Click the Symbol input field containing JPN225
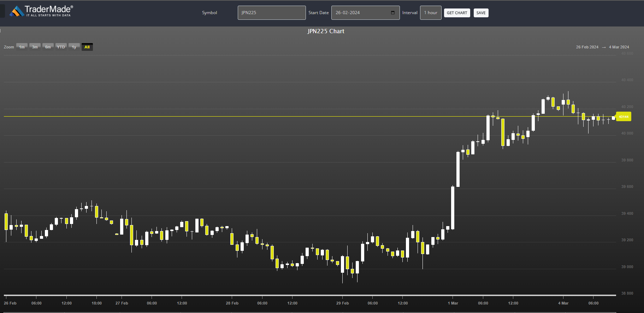Viewport: 644px width, 313px height. point(272,13)
